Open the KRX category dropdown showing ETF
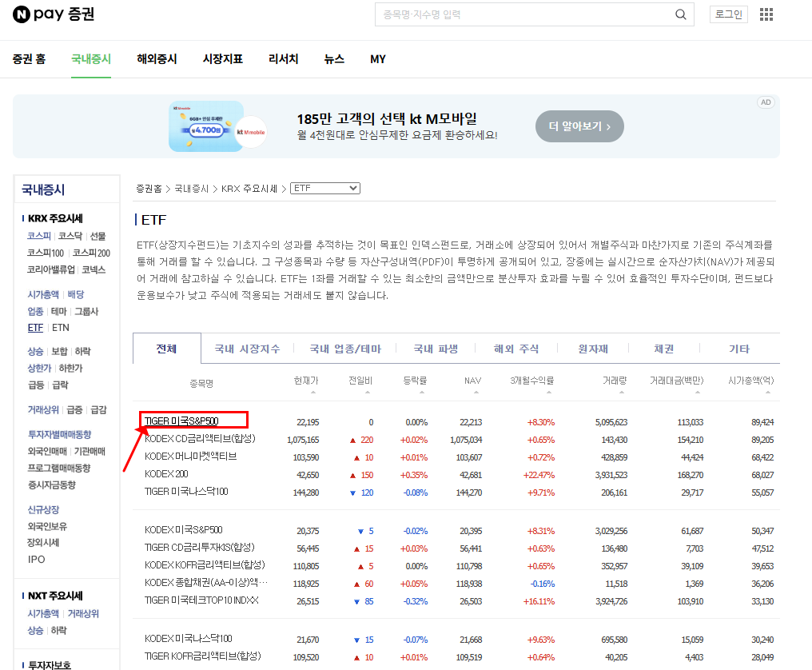Viewport: 812px width, 670px height. tap(324, 188)
